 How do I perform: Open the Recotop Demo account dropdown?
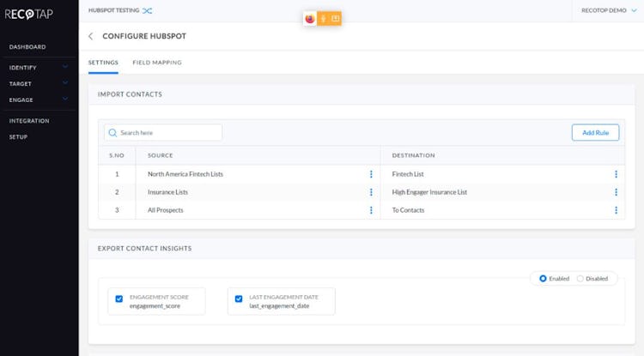click(609, 10)
